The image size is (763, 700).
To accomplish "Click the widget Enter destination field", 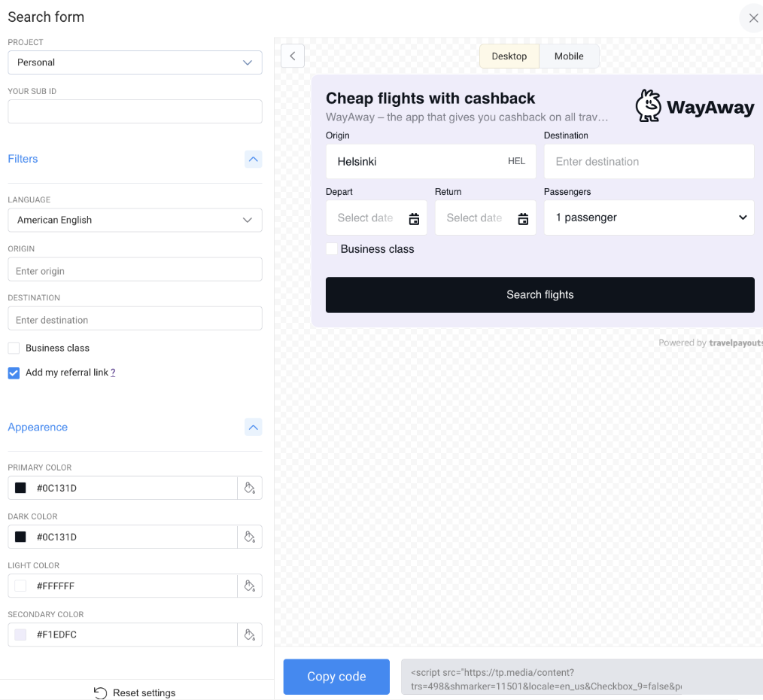I will click(x=649, y=162).
